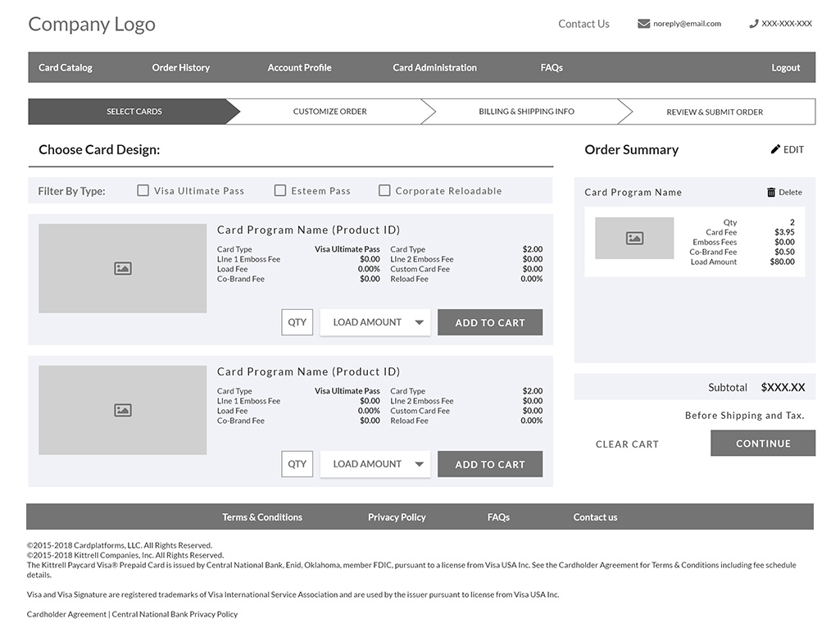This screenshot has width=840, height=642.
Task: Open FAQs in footer bar
Action: (x=498, y=517)
